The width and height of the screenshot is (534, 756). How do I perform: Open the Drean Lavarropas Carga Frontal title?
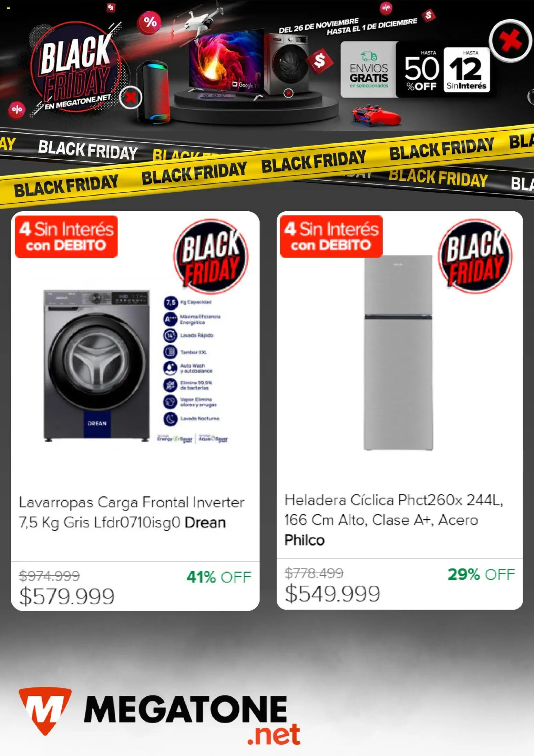click(x=132, y=512)
